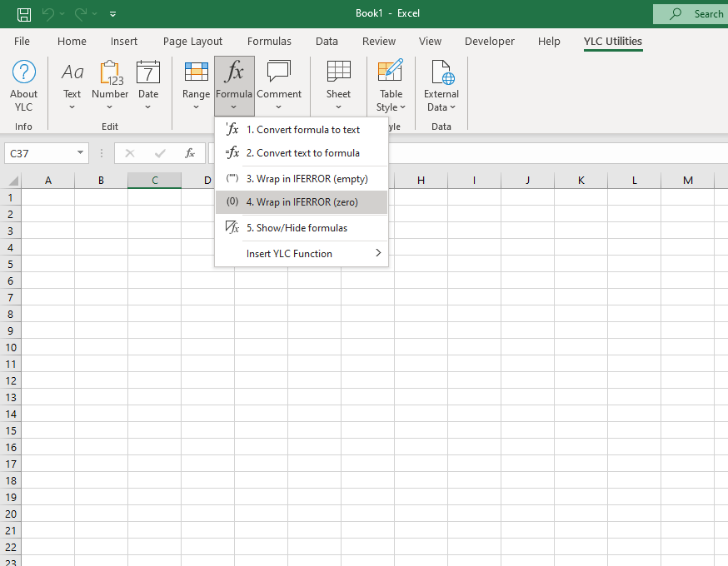Open the Name Box dropdown arrow
Viewport: 728px width, 566px height.
point(80,153)
